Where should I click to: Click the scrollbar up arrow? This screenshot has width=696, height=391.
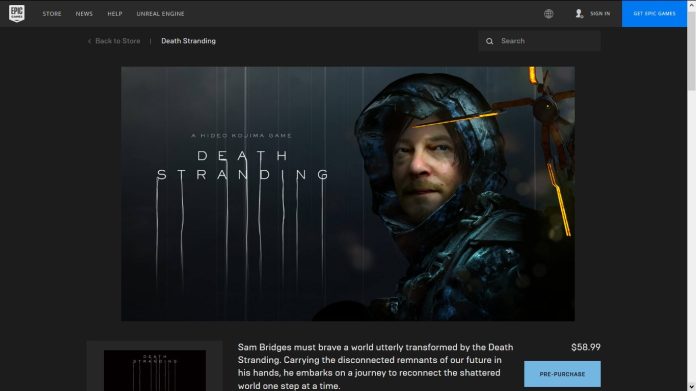(692, 4)
